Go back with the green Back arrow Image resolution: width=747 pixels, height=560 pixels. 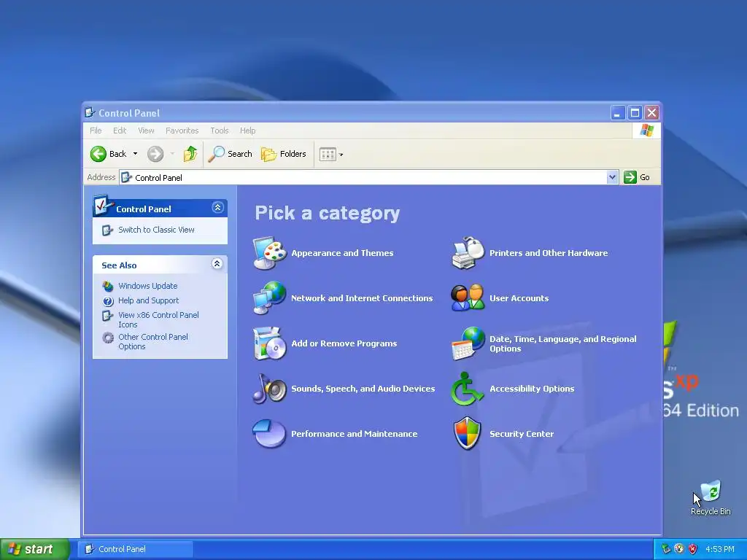pos(98,154)
